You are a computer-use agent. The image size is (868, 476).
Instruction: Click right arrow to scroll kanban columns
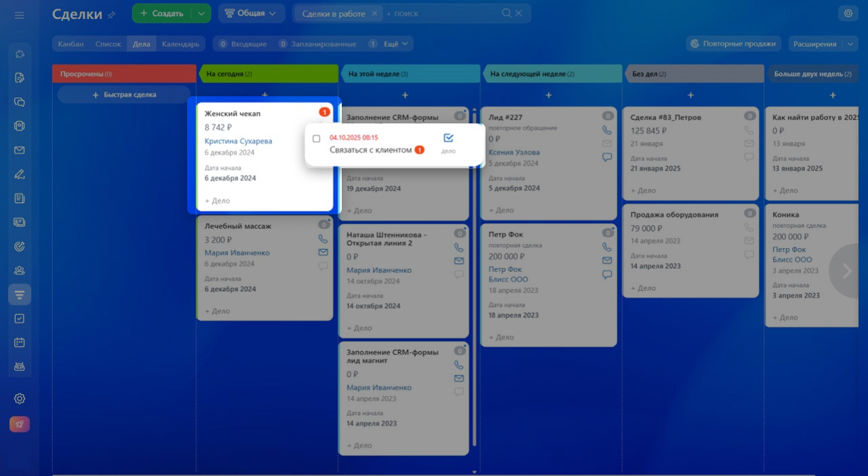847,271
